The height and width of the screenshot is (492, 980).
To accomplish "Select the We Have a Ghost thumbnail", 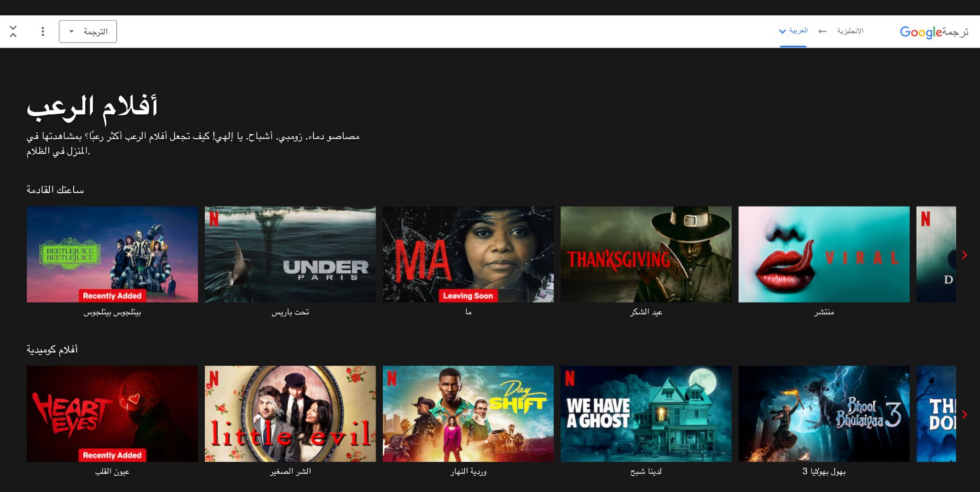I will [646, 414].
